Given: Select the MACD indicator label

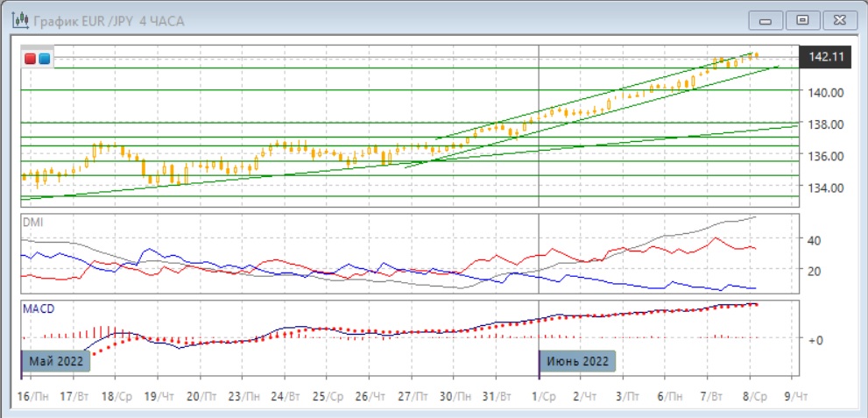Looking at the screenshot, I should (x=36, y=309).
